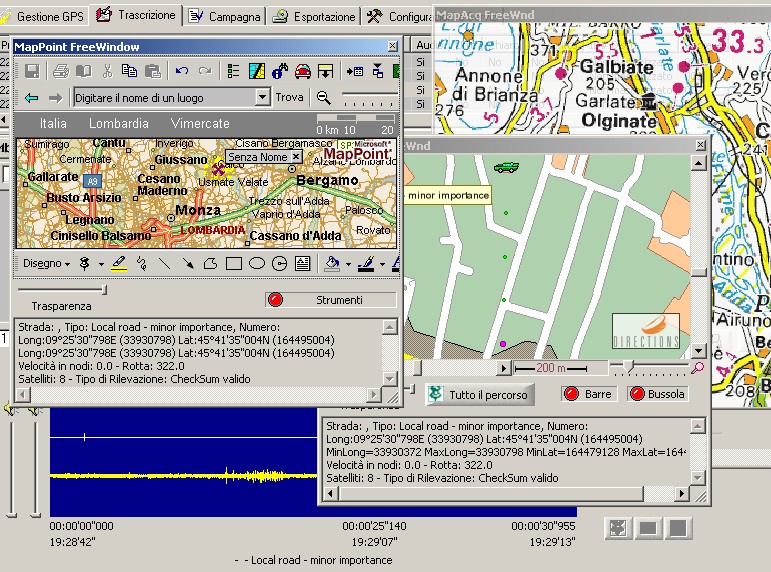Select the rectangle drawing tool
This screenshot has width=771, height=572.
(234, 264)
